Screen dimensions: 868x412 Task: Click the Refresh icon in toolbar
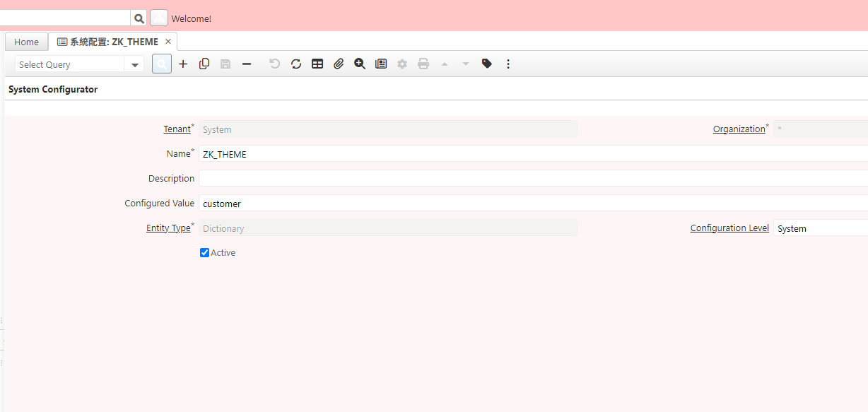pyautogui.click(x=296, y=64)
